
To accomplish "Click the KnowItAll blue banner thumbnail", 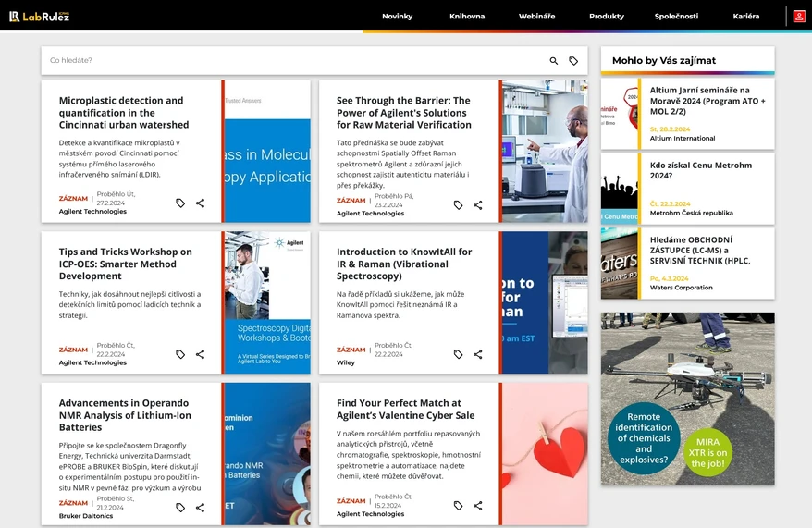I will 545,302.
